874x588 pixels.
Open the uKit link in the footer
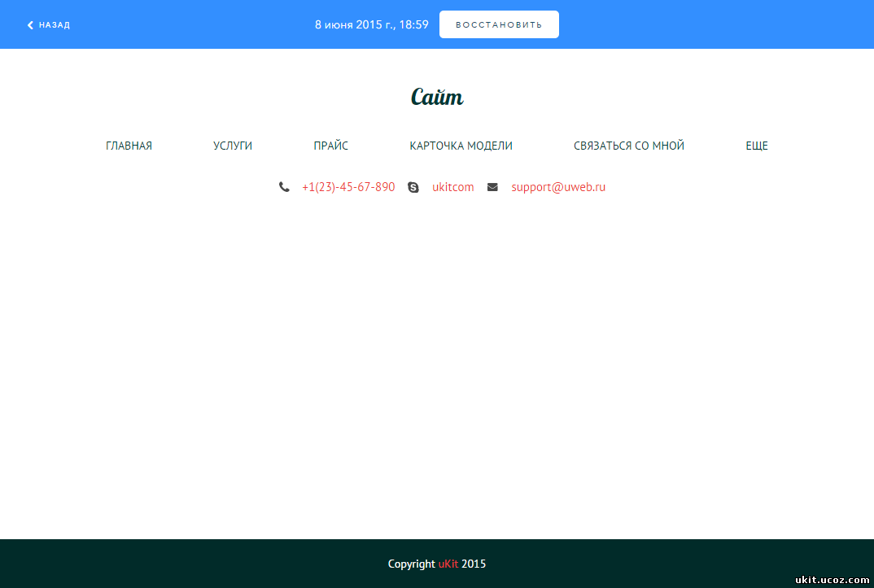[448, 564]
